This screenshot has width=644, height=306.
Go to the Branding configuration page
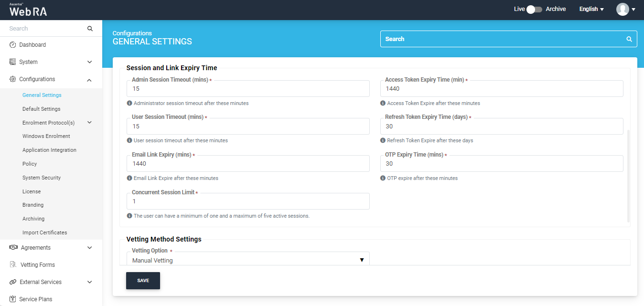pyautogui.click(x=33, y=205)
